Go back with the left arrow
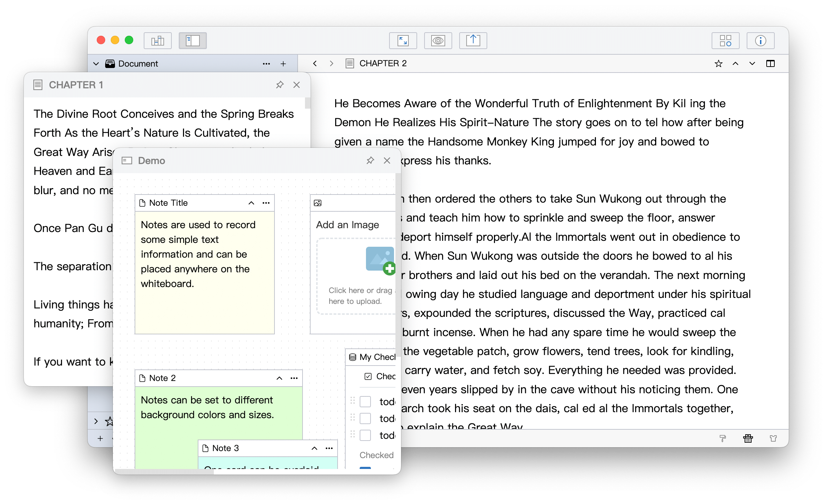828x504 pixels. pos(315,63)
